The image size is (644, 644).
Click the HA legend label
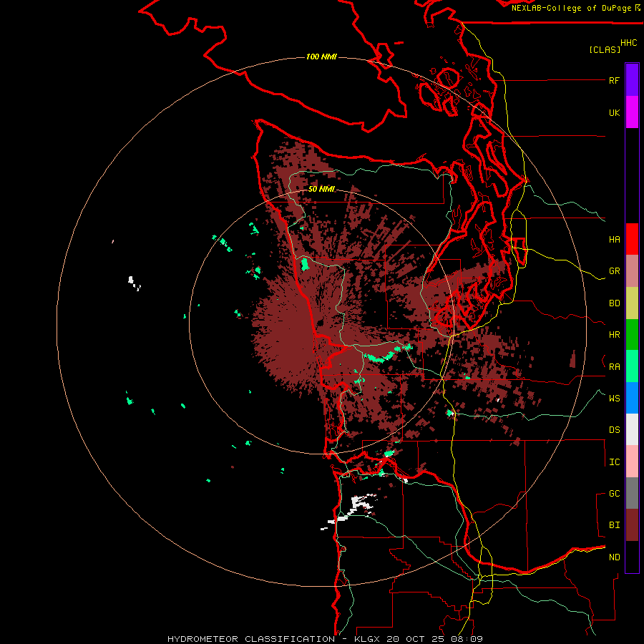614,240
